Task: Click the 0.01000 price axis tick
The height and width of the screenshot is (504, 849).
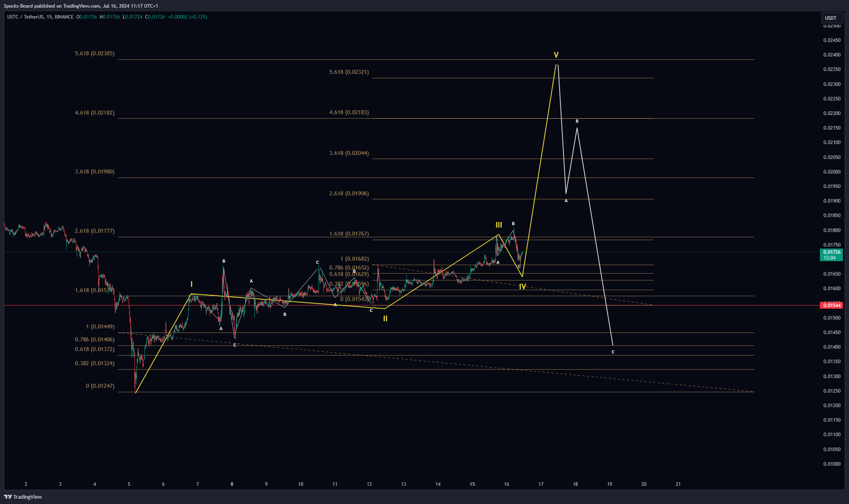Action: 832,464
